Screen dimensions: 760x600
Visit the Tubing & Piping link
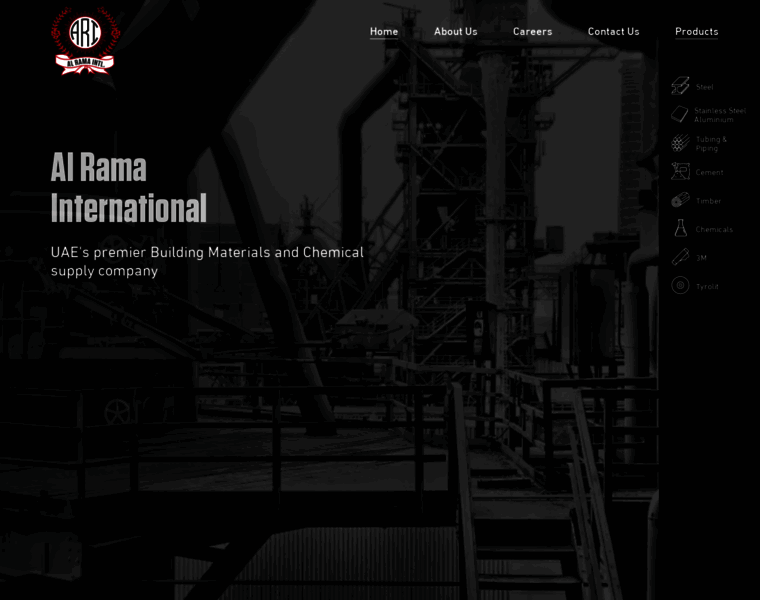point(711,143)
